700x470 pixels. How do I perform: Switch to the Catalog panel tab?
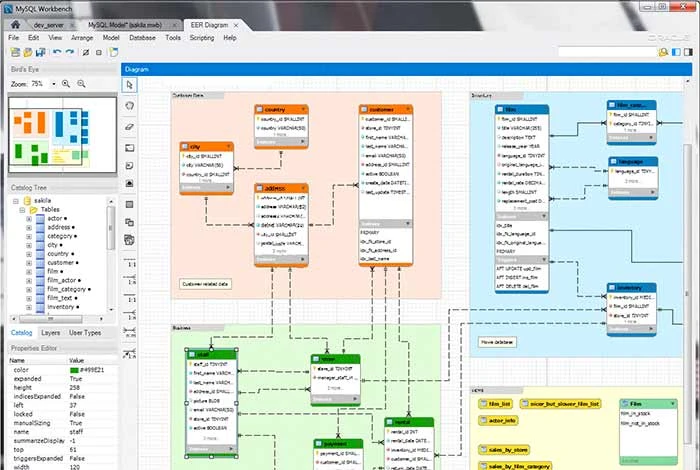point(21,333)
